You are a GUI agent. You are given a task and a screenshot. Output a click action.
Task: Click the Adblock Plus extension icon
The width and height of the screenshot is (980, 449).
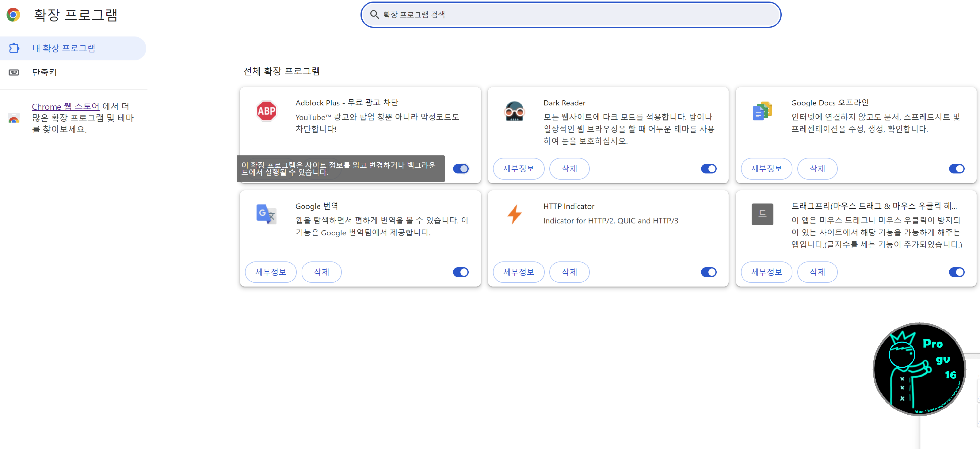click(x=266, y=111)
